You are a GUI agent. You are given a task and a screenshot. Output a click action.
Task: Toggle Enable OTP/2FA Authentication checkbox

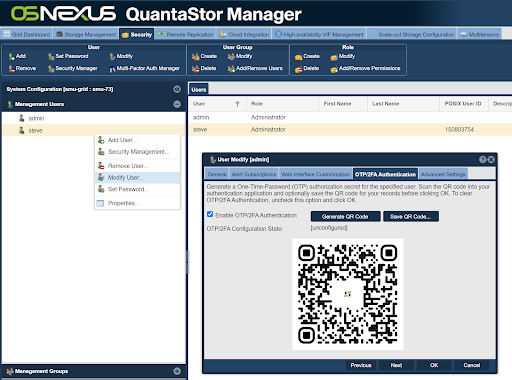(x=210, y=214)
